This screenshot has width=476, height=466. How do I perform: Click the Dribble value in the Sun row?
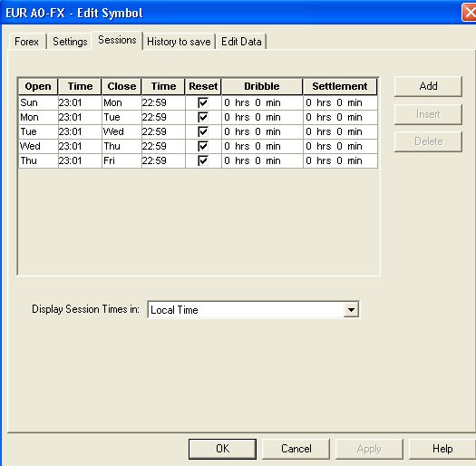[262, 102]
